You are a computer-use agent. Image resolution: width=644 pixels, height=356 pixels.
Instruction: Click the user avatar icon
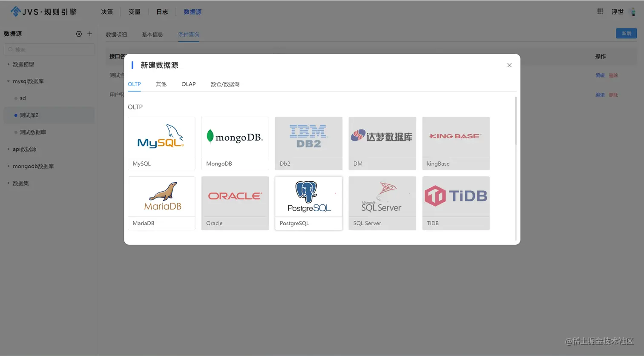pyautogui.click(x=633, y=12)
